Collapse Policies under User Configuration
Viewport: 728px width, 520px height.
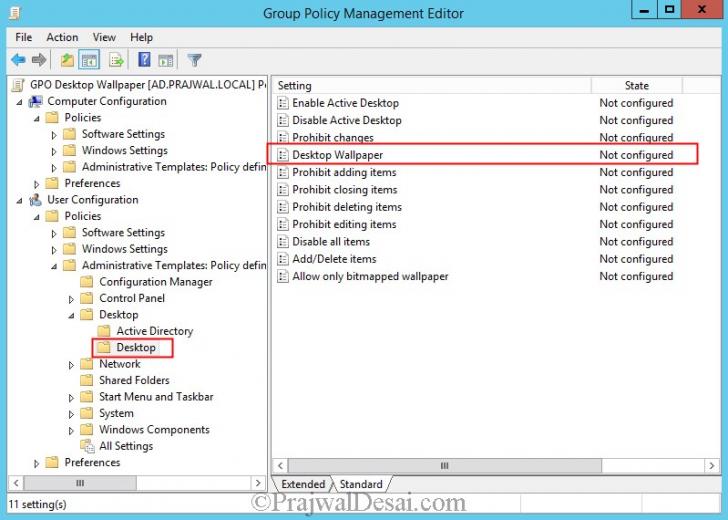coord(37,217)
